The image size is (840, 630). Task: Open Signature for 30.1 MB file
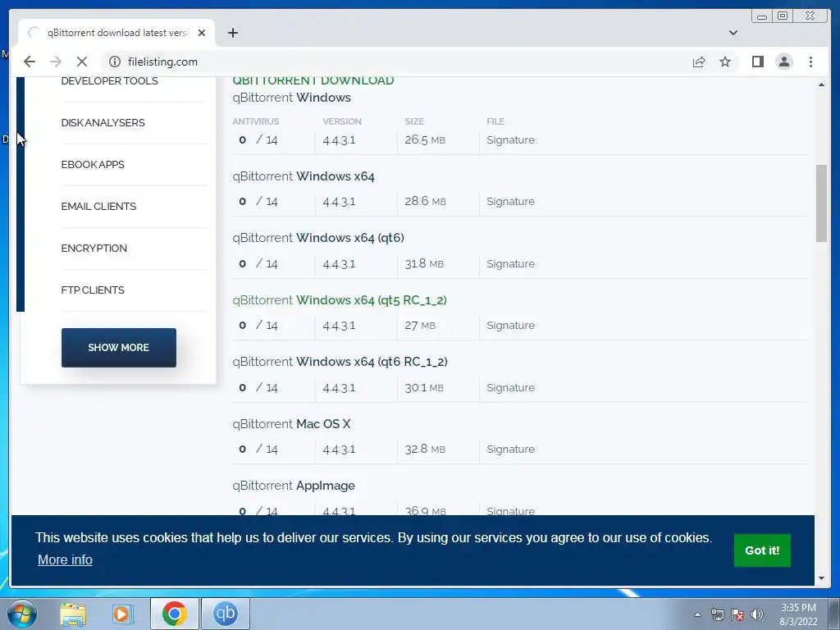510,387
